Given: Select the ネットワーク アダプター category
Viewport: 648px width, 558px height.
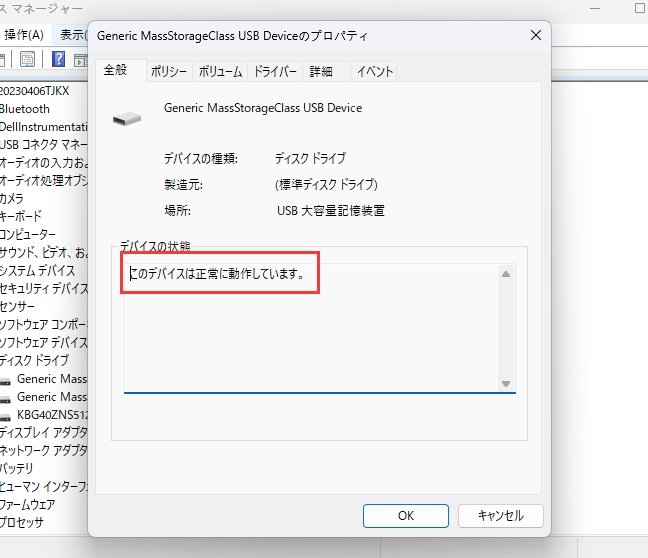Looking at the screenshot, I should [44, 450].
